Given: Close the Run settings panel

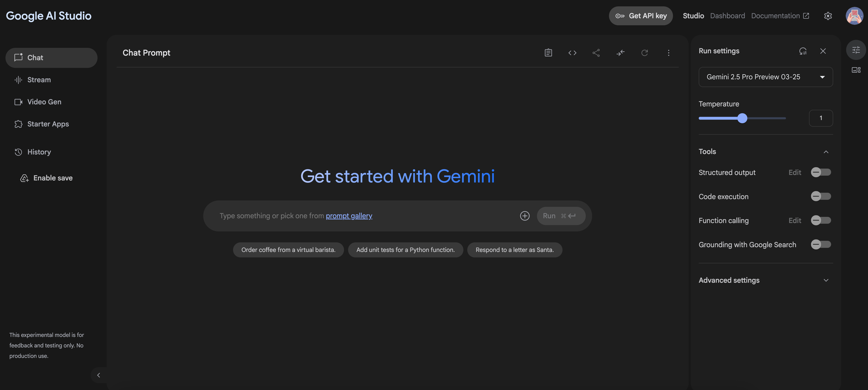Looking at the screenshot, I should click(823, 51).
